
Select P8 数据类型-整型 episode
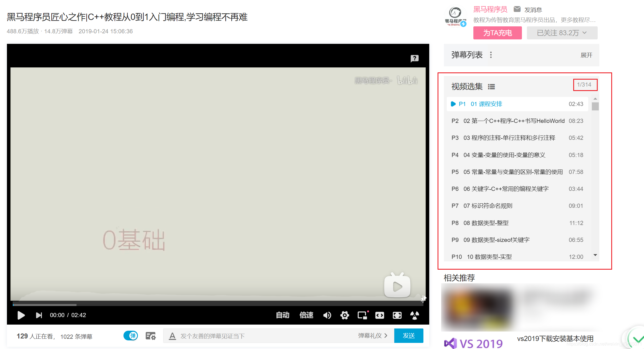point(486,223)
